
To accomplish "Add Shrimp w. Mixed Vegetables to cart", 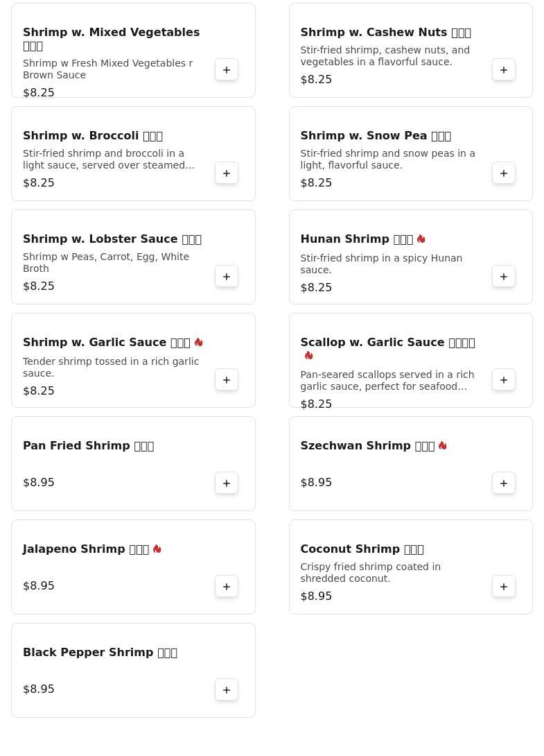I will click(227, 70).
